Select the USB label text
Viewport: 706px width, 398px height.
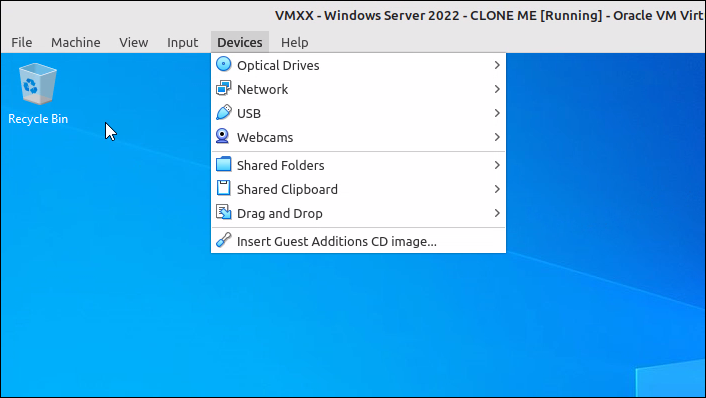pyautogui.click(x=249, y=113)
